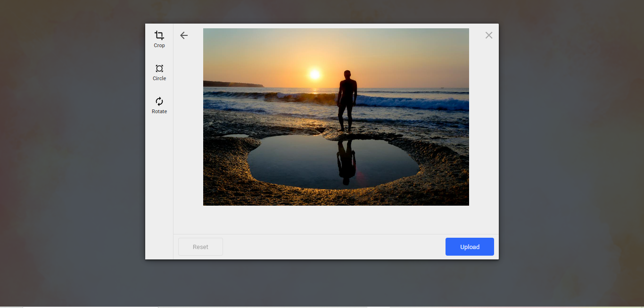
Task: Discard edits using Reset
Action: pos(200,246)
